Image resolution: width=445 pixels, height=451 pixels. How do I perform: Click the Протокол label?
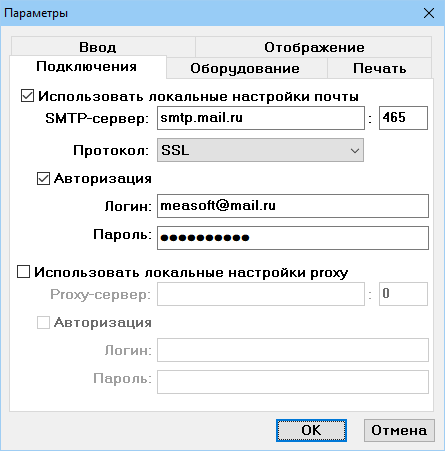point(111,150)
